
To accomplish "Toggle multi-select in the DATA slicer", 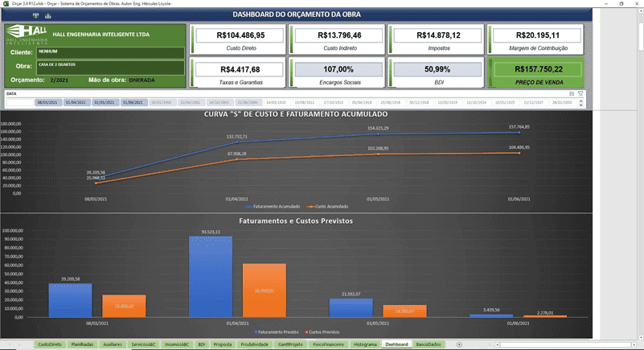I will [572, 94].
